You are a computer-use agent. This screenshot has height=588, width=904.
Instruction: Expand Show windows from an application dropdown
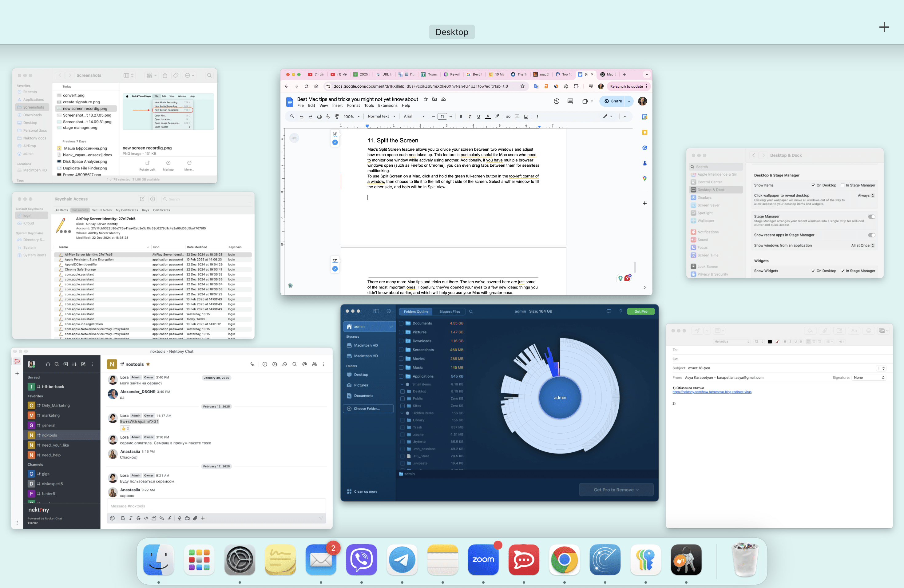click(863, 245)
